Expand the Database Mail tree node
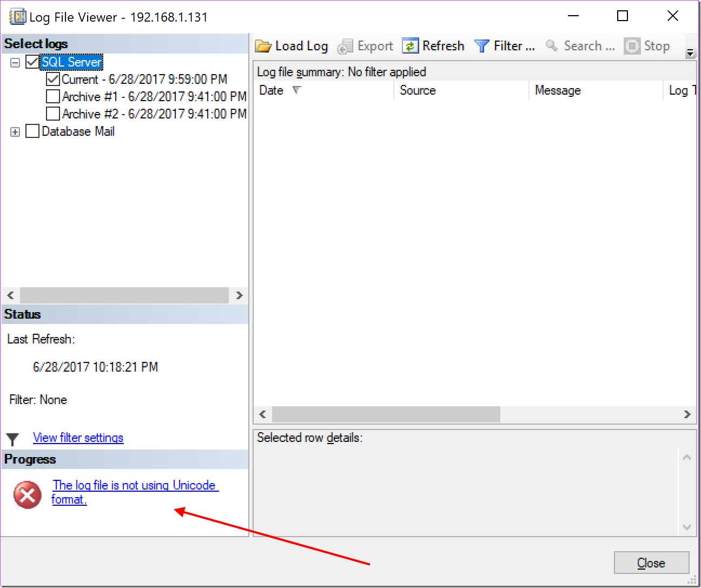The width and height of the screenshot is (701, 588). coord(15,131)
